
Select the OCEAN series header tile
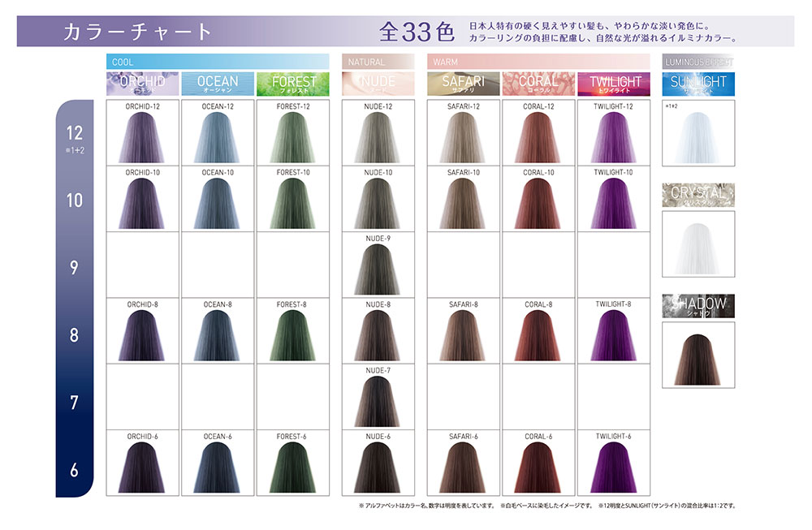tap(218, 84)
